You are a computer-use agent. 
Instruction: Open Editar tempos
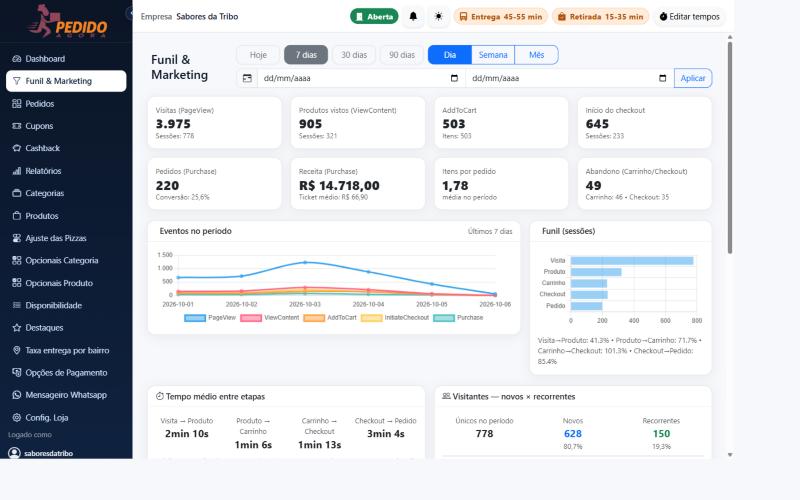pyautogui.click(x=689, y=16)
